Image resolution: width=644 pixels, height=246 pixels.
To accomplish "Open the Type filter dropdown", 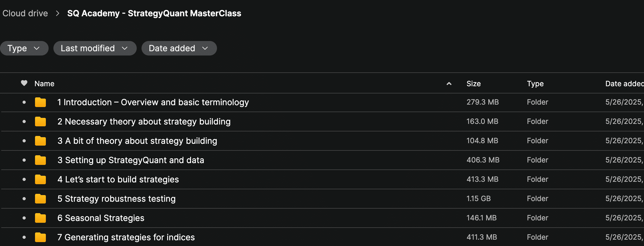I will (x=24, y=48).
